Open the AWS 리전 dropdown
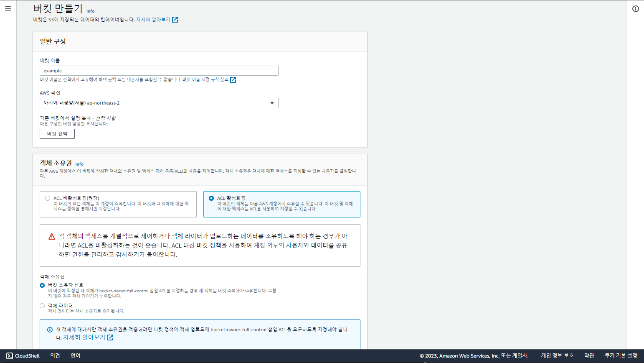 [x=159, y=103]
